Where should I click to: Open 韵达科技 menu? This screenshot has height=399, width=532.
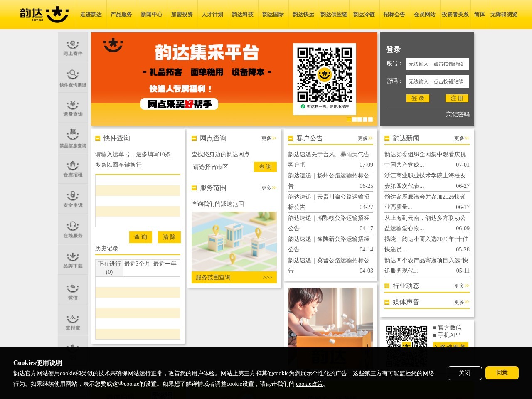point(243,15)
